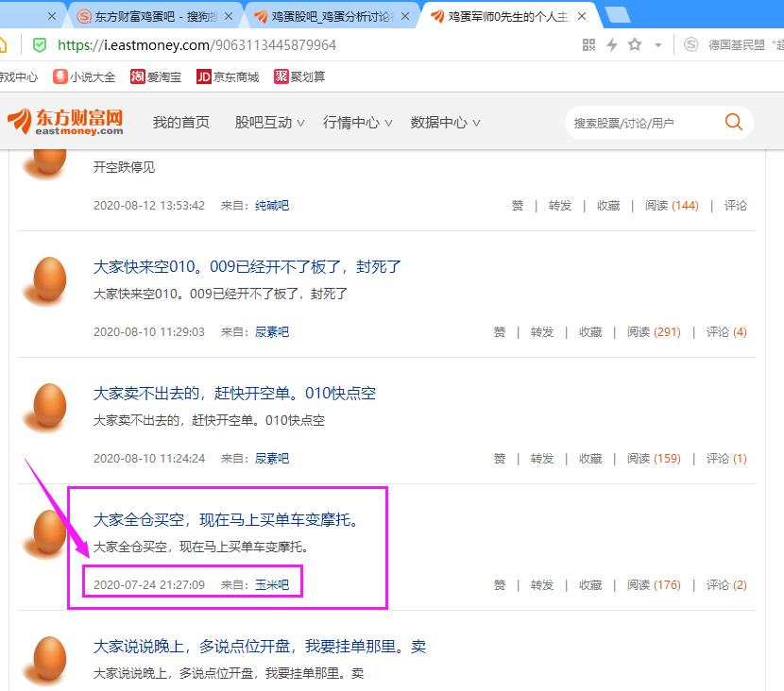The image size is (784, 691).
Task: Click the green shield security icon
Action: coord(40,45)
